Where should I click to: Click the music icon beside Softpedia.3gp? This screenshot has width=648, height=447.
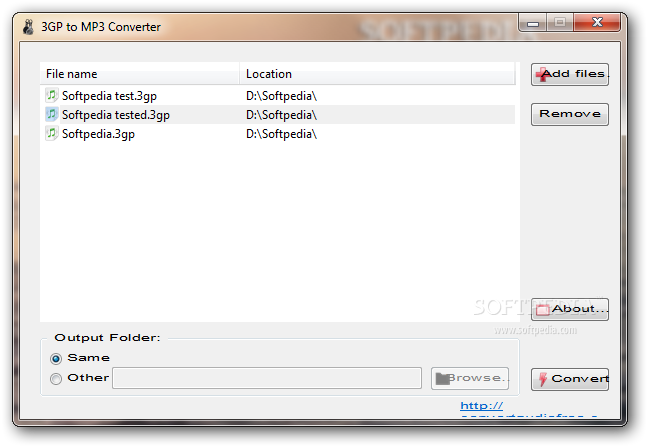pos(51,133)
